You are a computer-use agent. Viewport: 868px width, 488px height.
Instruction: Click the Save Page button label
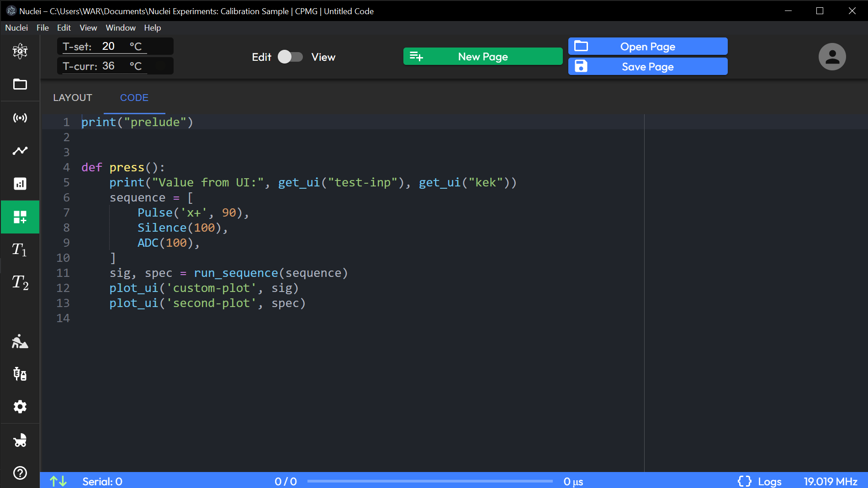[x=647, y=67]
